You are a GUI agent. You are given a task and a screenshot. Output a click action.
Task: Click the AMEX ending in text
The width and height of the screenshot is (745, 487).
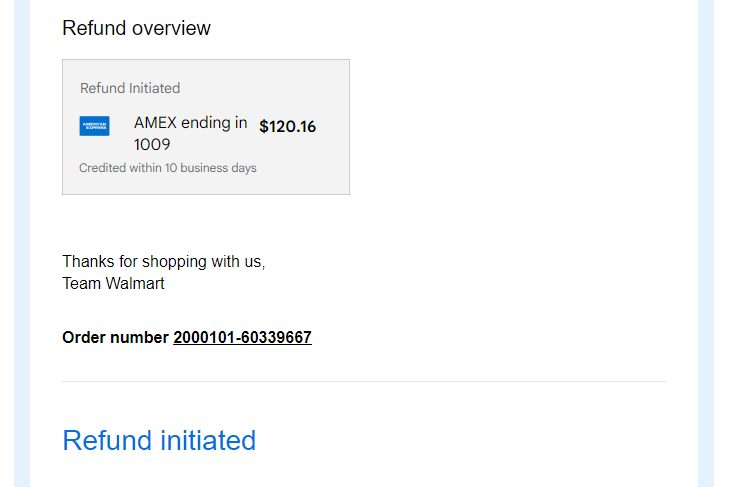(x=191, y=123)
